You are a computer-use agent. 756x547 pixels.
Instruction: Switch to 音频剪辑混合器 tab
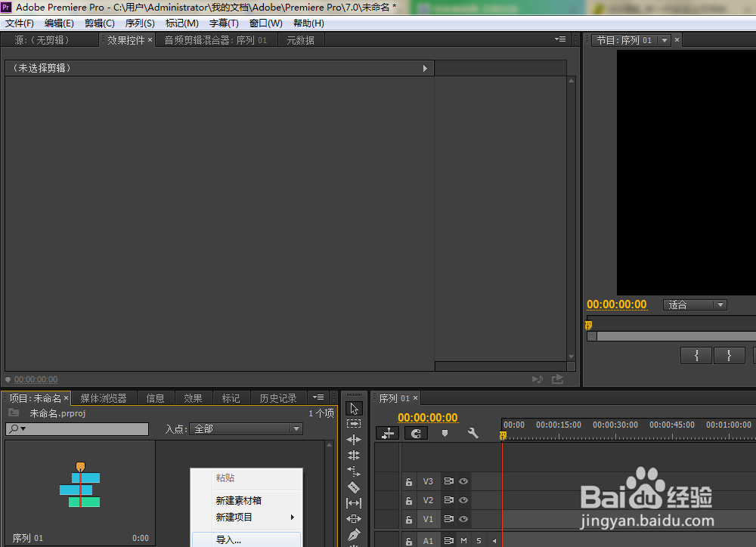point(215,40)
